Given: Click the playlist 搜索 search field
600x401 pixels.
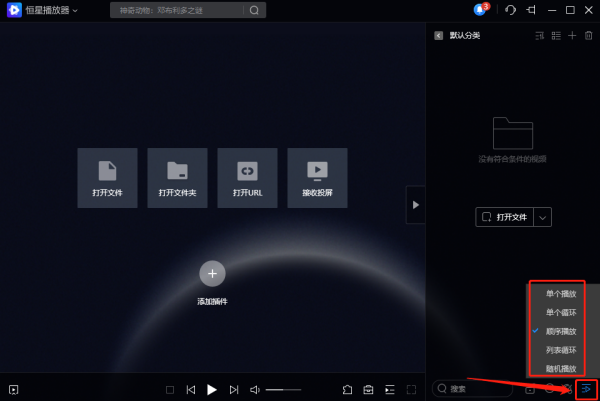Looking at the screenshot, I should pos(472,389).
